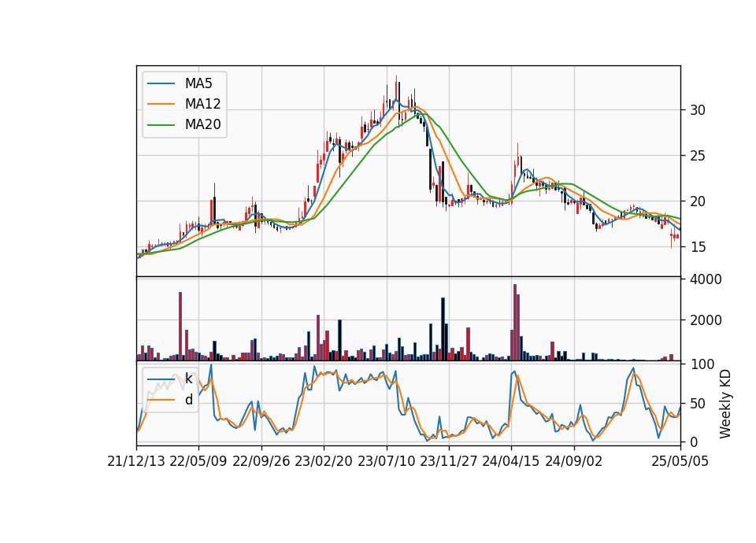Click the 23/02/20 date axis label
Viewport: 756px width, 543px height.
(324, 461)
